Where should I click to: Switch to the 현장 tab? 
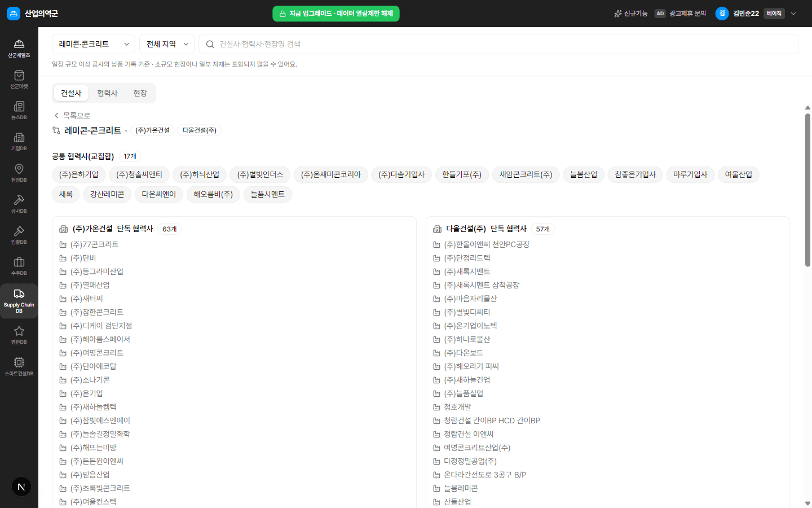[140, 93]
